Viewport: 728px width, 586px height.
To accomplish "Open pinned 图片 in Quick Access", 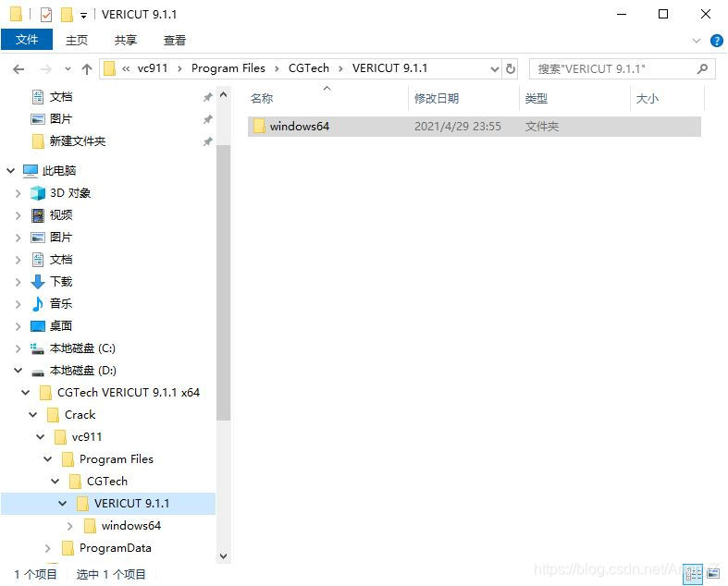I will pos(61,119).
